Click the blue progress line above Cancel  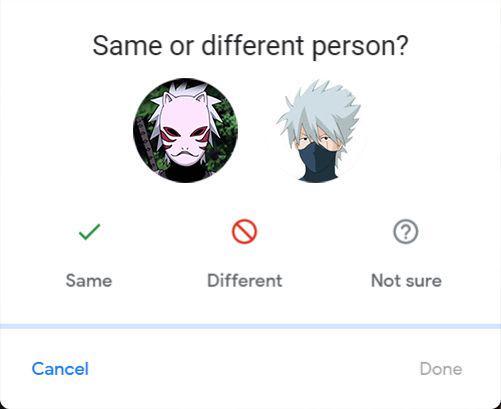click(x=250, y=326)
